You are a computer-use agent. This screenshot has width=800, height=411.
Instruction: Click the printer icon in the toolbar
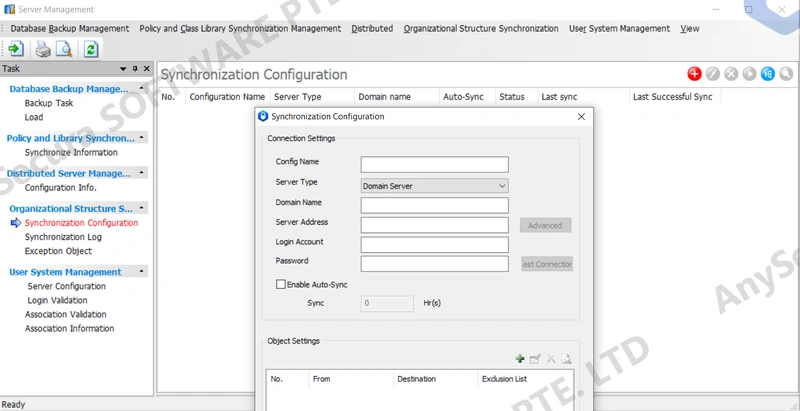(43, 49)
